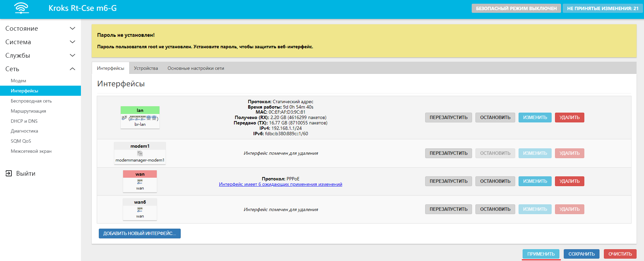
Task: Apply changes with Применить button
Action: coord(541,254)
